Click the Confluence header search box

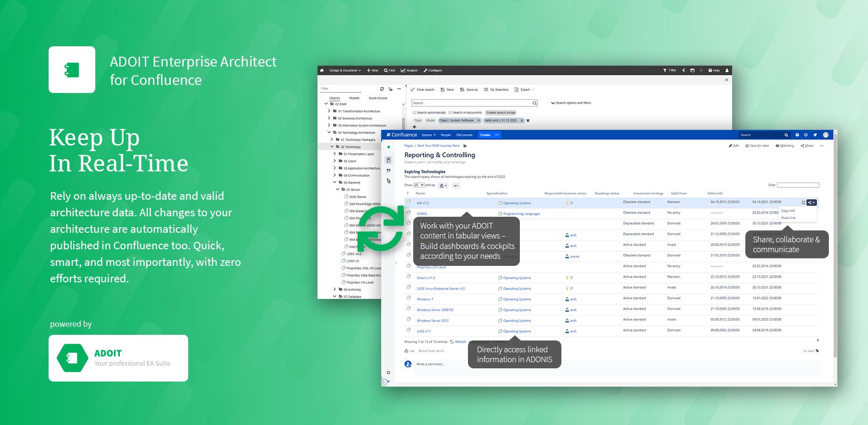coord(764,135)
